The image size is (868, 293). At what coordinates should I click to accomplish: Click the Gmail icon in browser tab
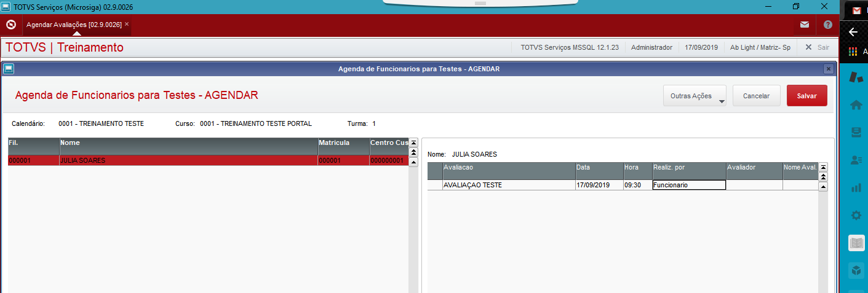click(857, 10)
